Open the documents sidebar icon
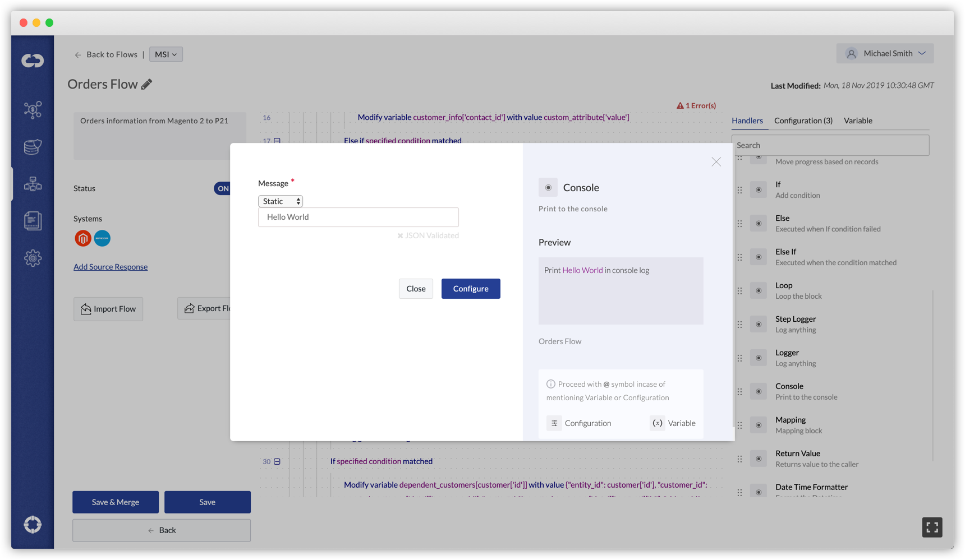The image size is (965, 560). point(33,221)
